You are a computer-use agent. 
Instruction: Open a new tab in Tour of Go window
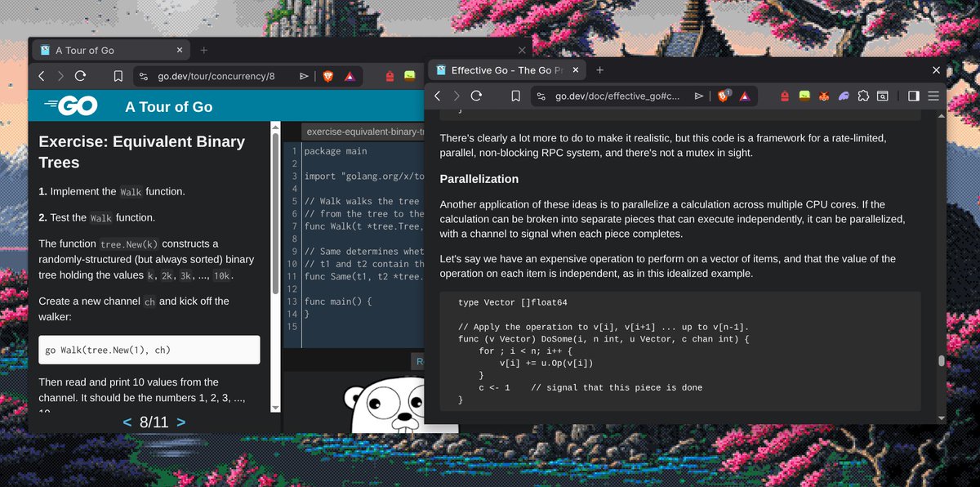203,51
